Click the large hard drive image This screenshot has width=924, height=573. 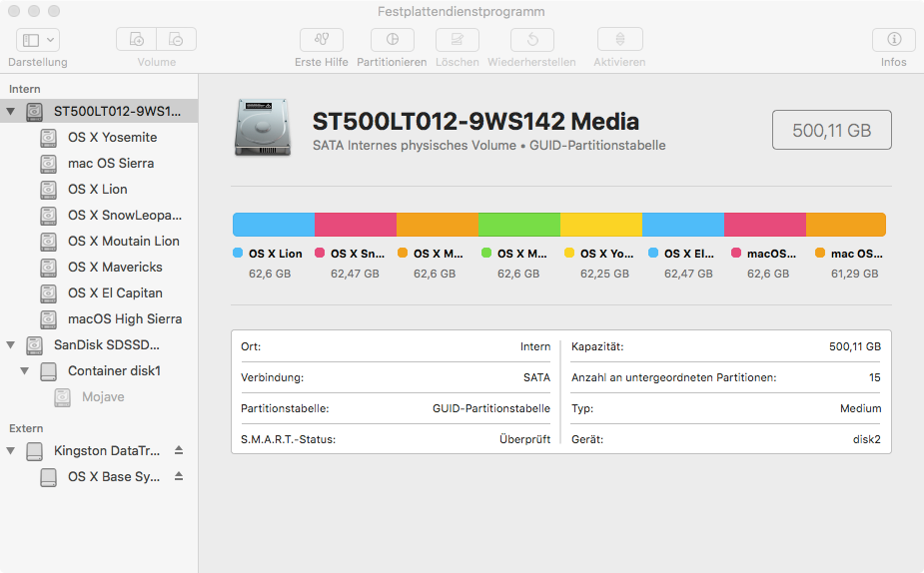pyautogui.click(x=263, y=128)
